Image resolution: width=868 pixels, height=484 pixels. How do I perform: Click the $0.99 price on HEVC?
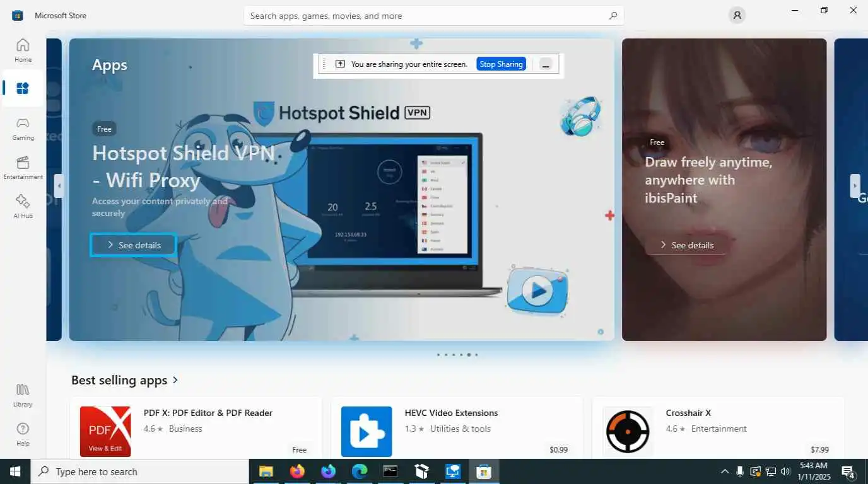(558, 449)
